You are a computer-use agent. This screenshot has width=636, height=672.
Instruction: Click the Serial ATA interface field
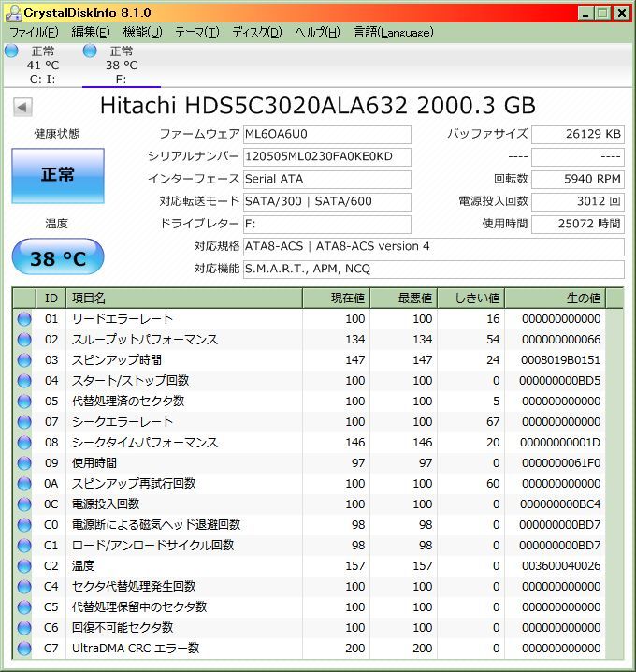click(x=327, y=179)
